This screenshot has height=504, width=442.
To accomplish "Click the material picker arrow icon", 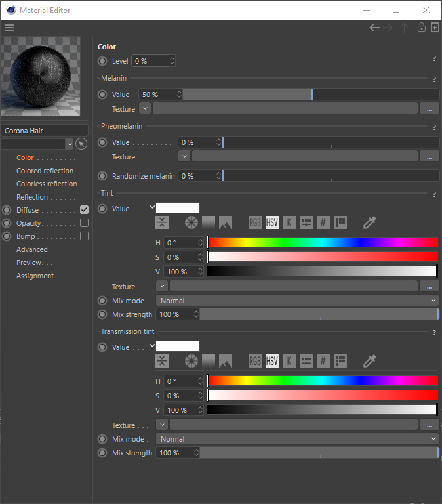I will [x=81, y=144].
